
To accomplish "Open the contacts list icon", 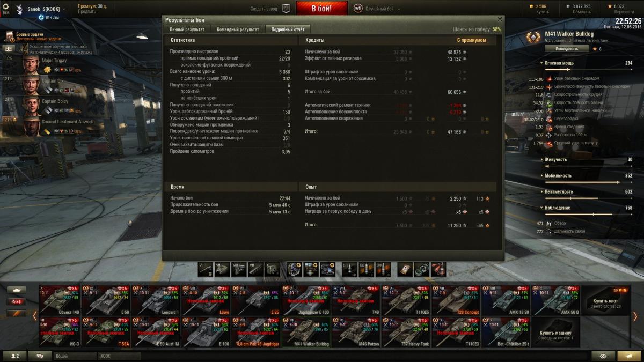I will (14, 356).
